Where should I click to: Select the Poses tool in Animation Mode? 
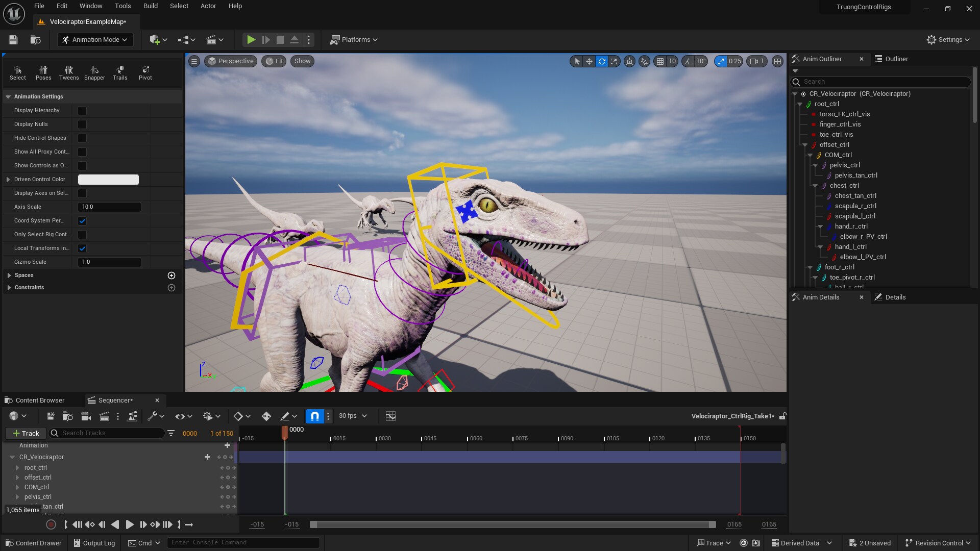[x=43, y=72]
